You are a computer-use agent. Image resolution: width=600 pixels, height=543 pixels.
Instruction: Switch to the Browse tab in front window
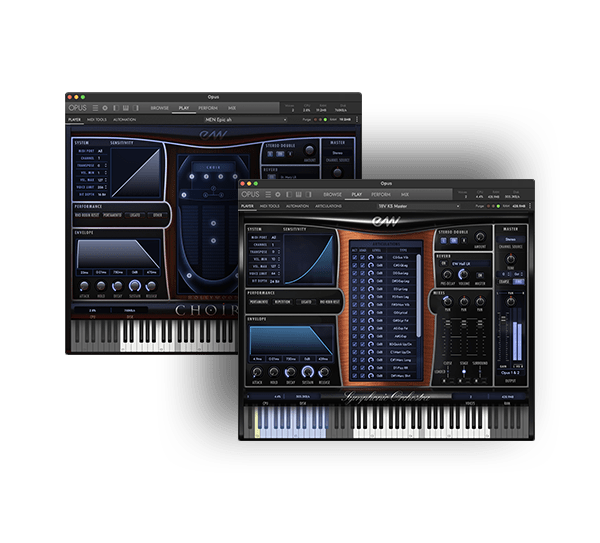[x=332, y=194]
